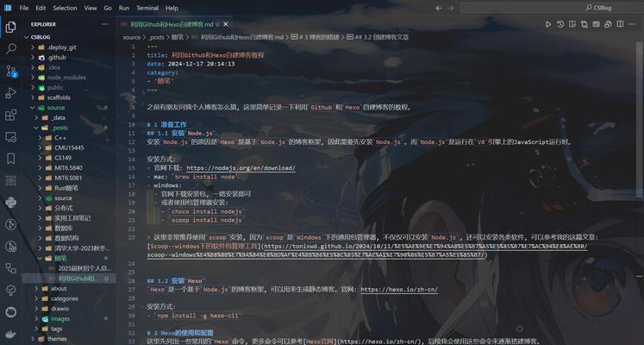
Task: Expand the .deploy_git folder chevron
Action: [33, 47]
